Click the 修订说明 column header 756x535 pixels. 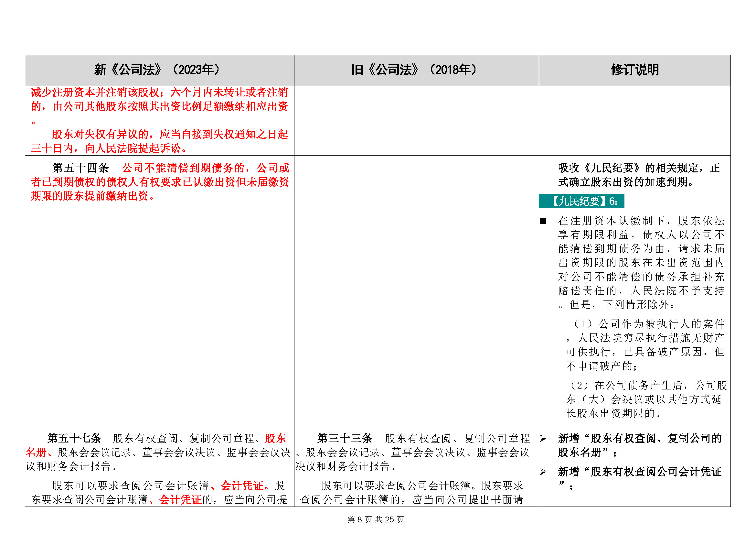click(x=634, y=70)
